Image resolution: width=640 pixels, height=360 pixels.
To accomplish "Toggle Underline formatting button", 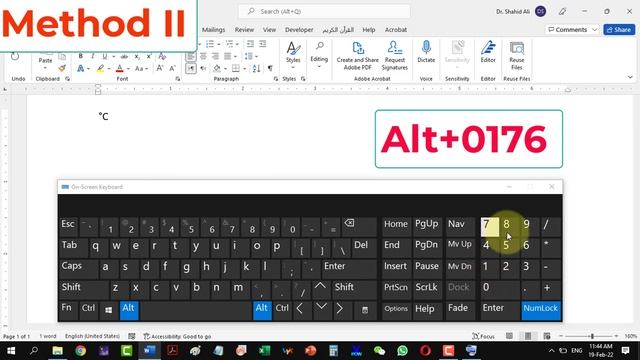I will 104,56.
